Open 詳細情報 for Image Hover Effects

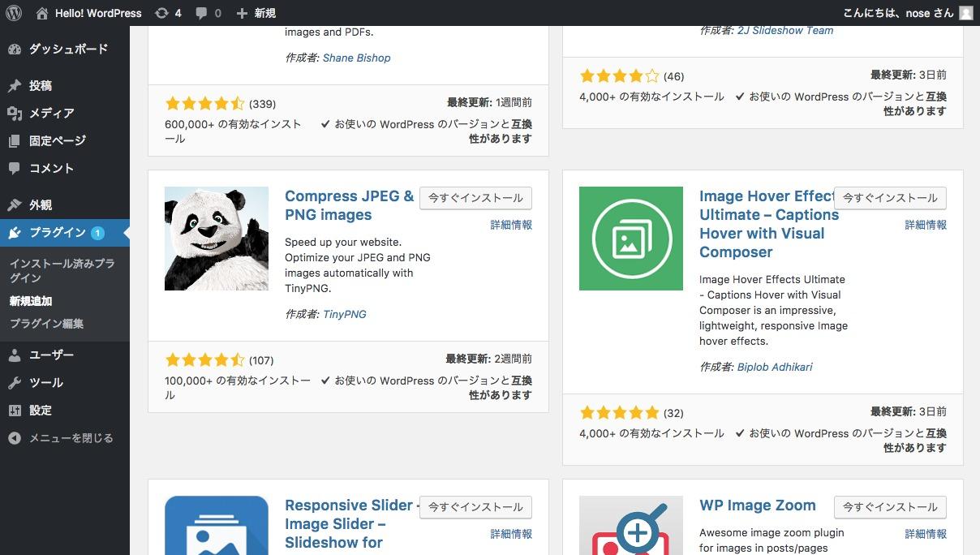coord(926,225)
